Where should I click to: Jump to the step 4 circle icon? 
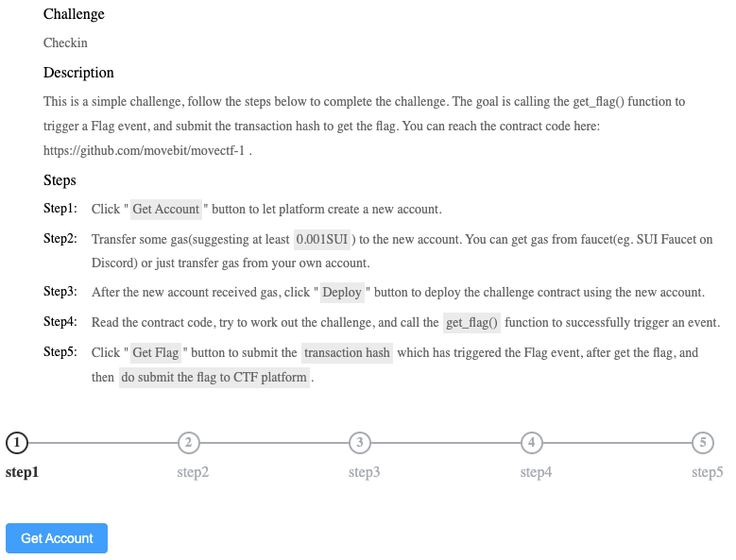[x=532, y=442]
